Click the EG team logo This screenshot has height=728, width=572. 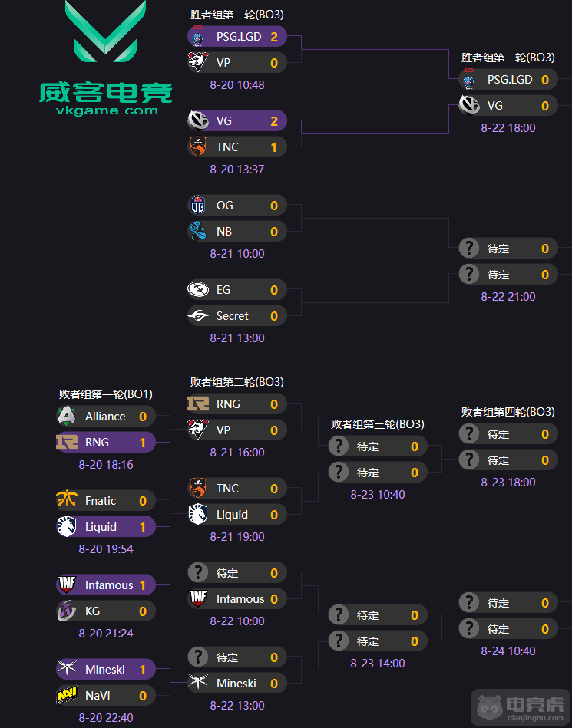coord(198,289)
